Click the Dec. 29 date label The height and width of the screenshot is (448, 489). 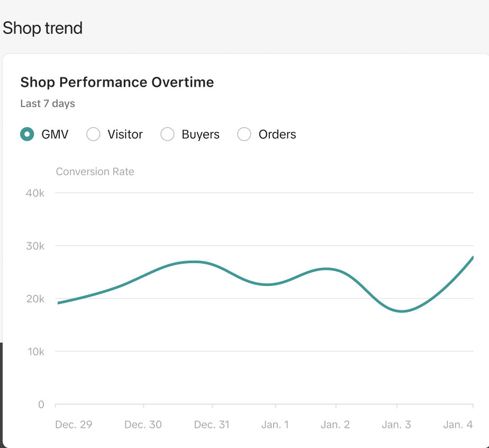(x=74, y=425)
